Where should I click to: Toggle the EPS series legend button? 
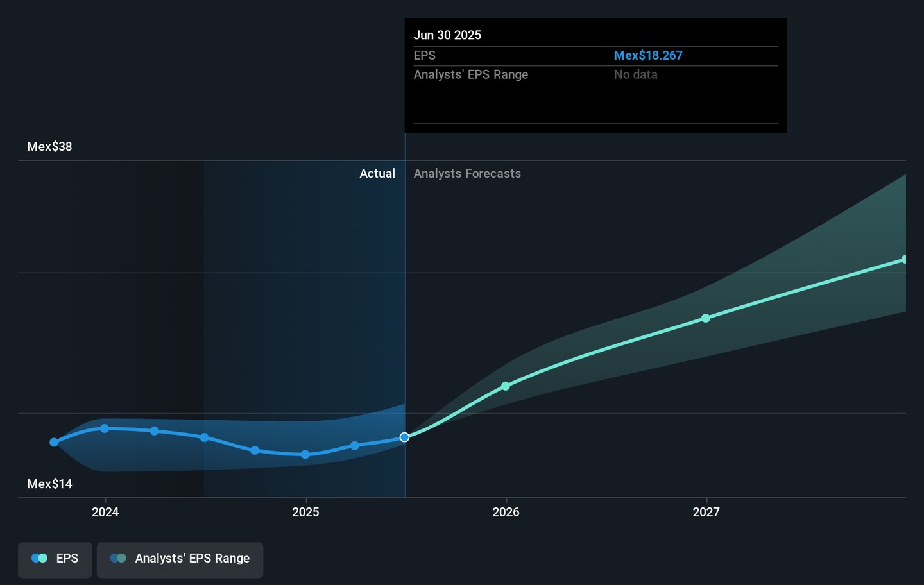[55, 559]
